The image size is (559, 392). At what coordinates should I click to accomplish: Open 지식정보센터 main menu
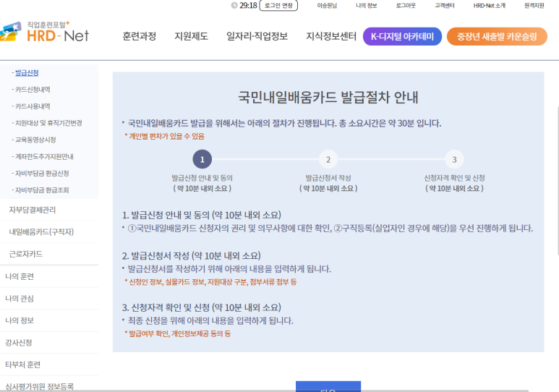coord(331,36)
